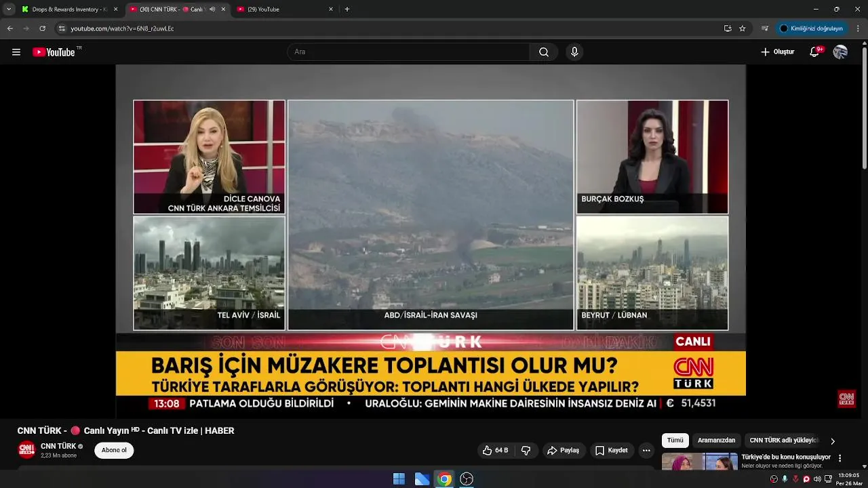This screenshot has height=488, width=868.
Task: Like the video with thumbs up
Action: (x=496, y=450)
